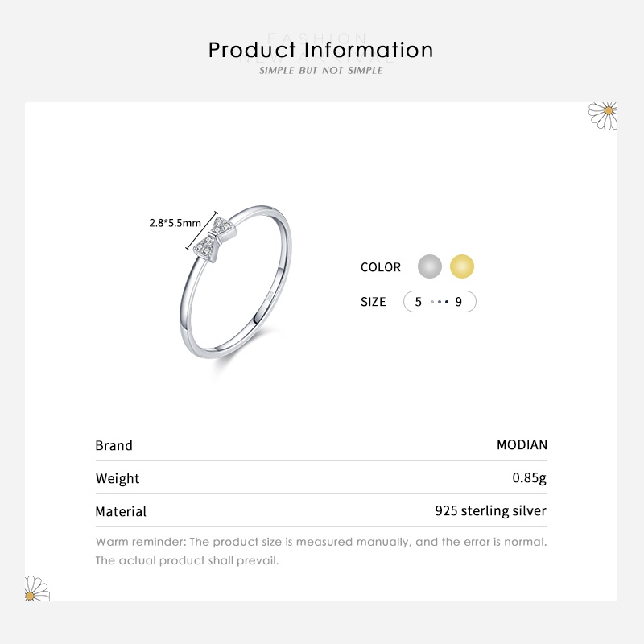Viewport: 644px width, 644px height.
Task: Click the daisy flower icon at top right
Action: (604, 114)
